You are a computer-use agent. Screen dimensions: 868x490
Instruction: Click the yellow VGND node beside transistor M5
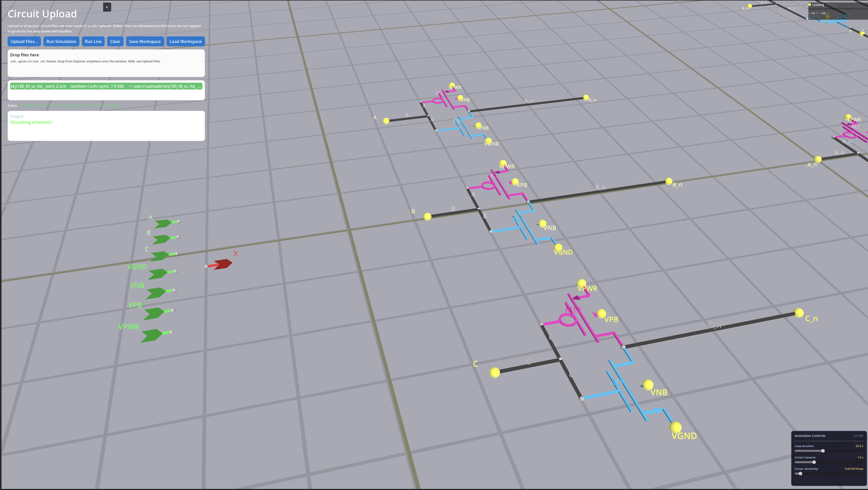click(488, 141)
